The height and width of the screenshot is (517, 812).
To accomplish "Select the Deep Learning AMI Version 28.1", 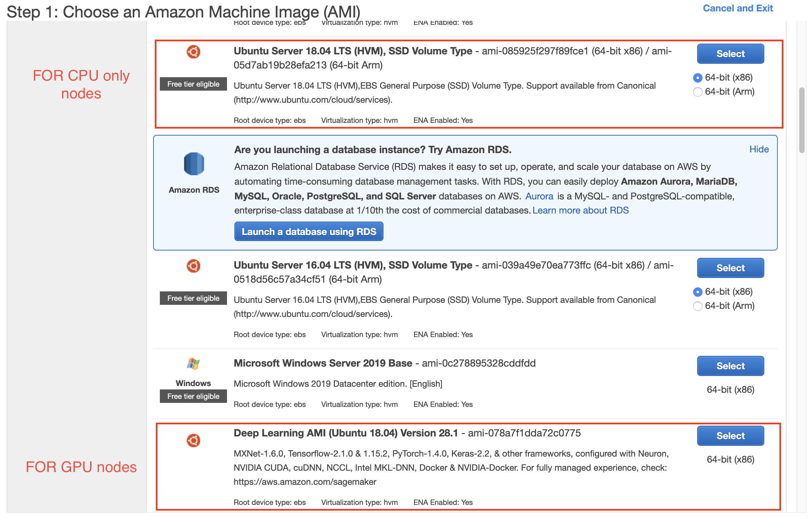I will (x=730, y=436).
